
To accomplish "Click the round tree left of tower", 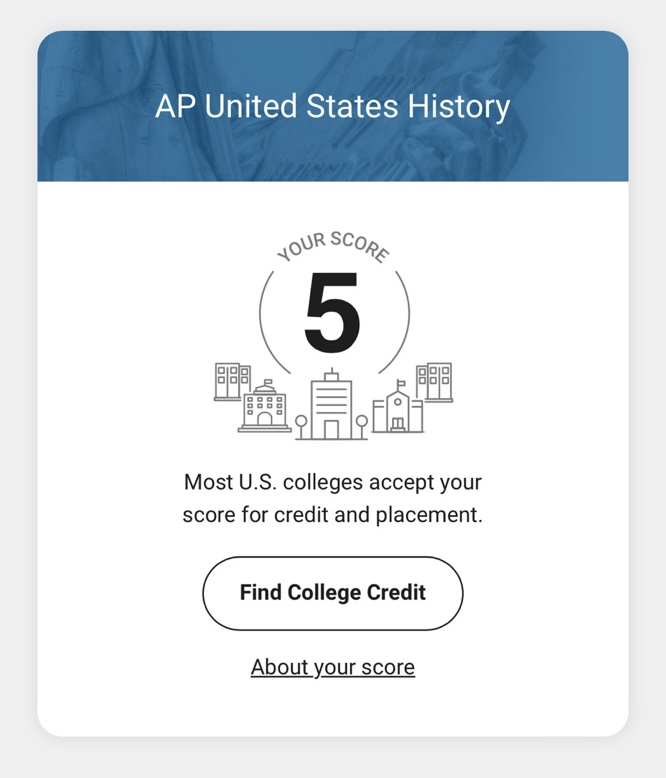I will [301, 427].
